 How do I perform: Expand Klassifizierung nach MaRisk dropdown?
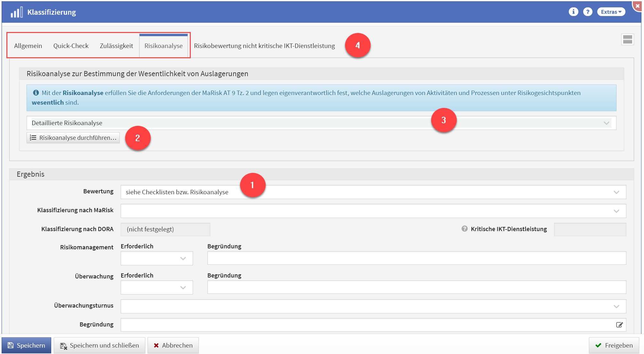coord(616,211)
